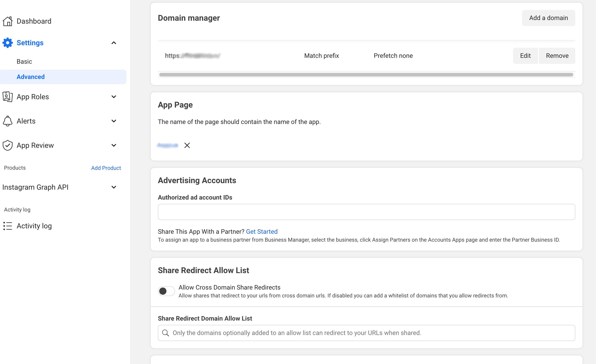The height and width of the screenshot is (364, 596).
Task: Open the blurred app page link
Action: 167,146
